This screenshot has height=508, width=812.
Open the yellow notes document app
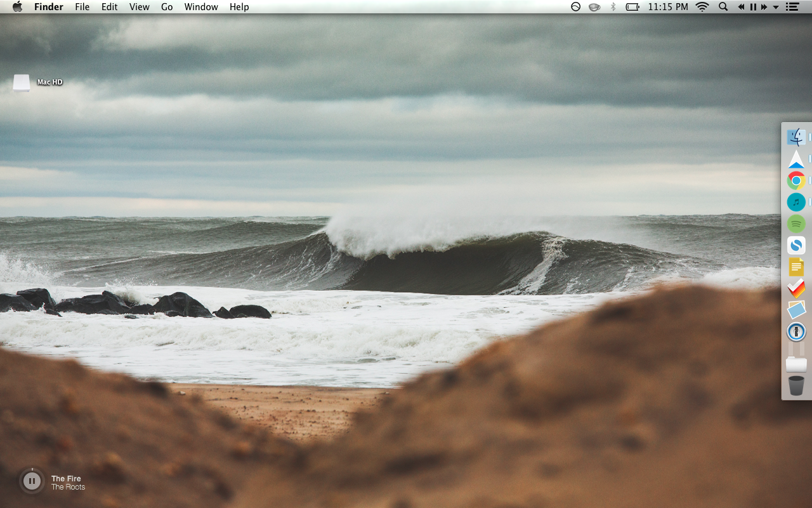(796, 267)
